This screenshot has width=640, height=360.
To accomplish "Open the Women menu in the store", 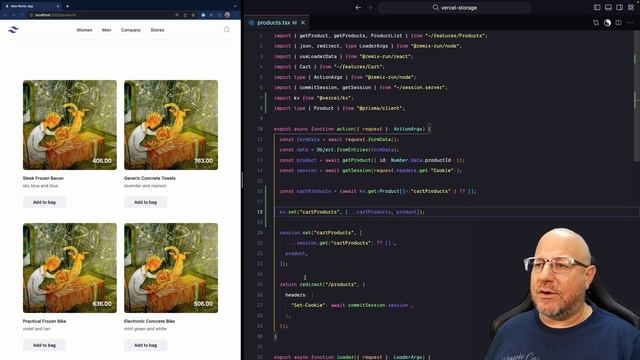I will pyautogui.click(x=84, y=30).
